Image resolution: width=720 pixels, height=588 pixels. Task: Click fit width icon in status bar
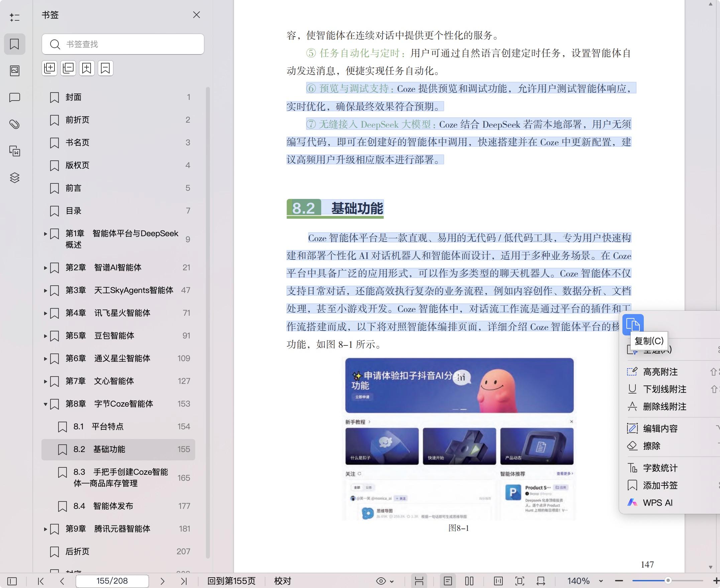[541, 581]
